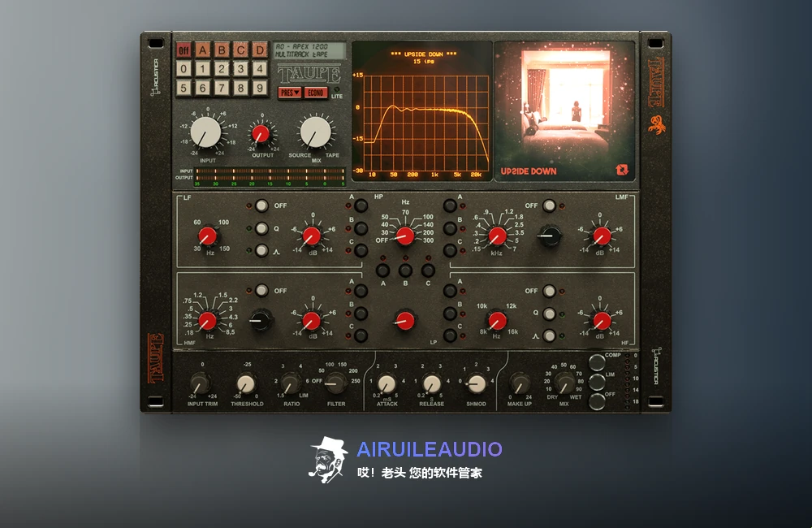Toggle the HF bell shape switch
This screenshot has height=528, width=812.
pos(550,335)
